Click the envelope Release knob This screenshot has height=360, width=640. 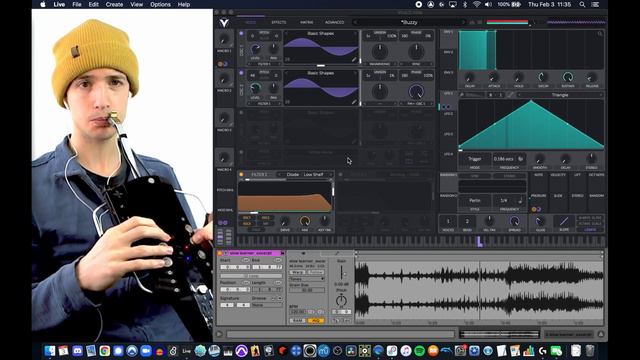[591, 77]
